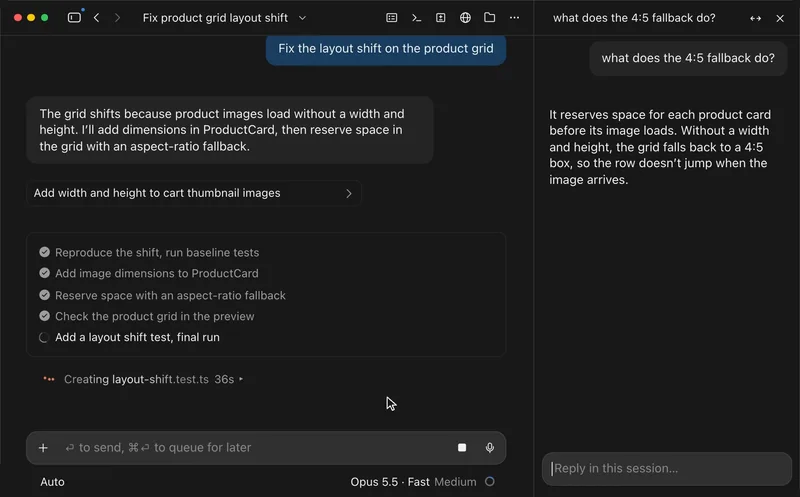Click the 'Reserve space with an aspect-ratio fallback' text
Screen dimensions: 800x497
pyautogui.click(x=170, y=295)
